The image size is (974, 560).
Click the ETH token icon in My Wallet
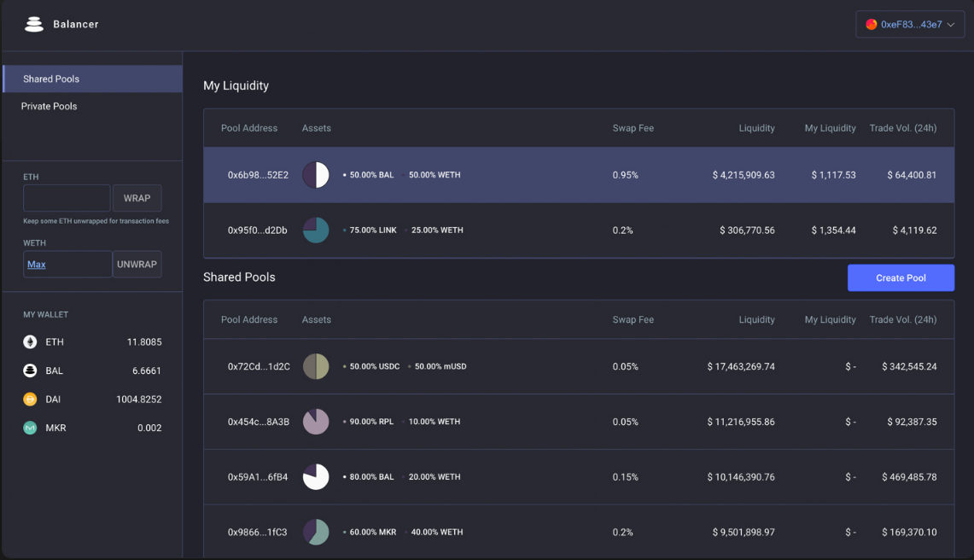click(28, 341)
